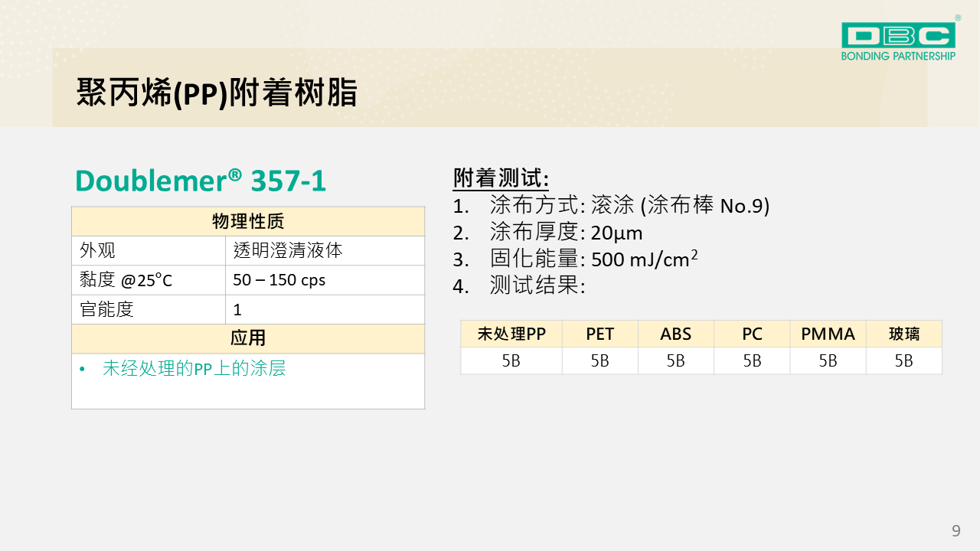Select the slide title 聚丙烯(PP)附着树脂

point(217,93)
